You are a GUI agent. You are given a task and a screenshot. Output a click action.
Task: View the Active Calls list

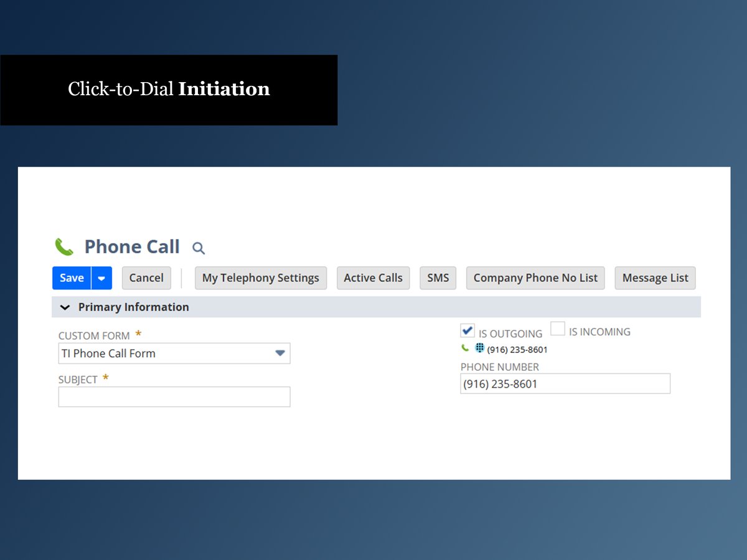[x=373, y=278]
